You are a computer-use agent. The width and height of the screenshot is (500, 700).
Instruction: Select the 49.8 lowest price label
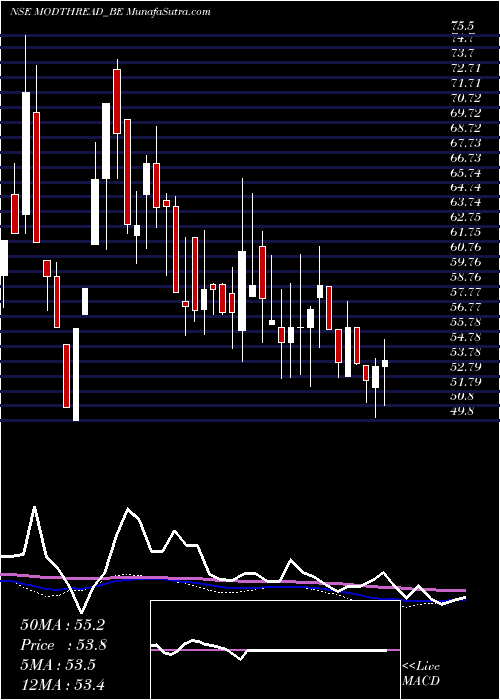coord(463,411)
